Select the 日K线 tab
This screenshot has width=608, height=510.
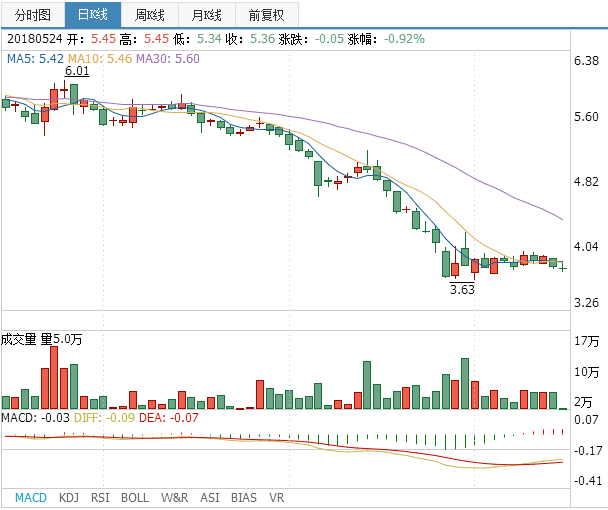93,15
